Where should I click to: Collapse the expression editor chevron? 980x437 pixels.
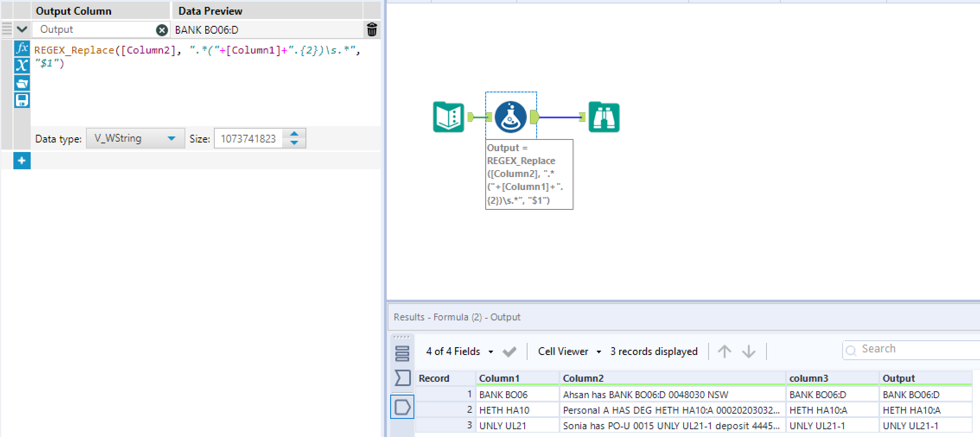coord(22,29)
